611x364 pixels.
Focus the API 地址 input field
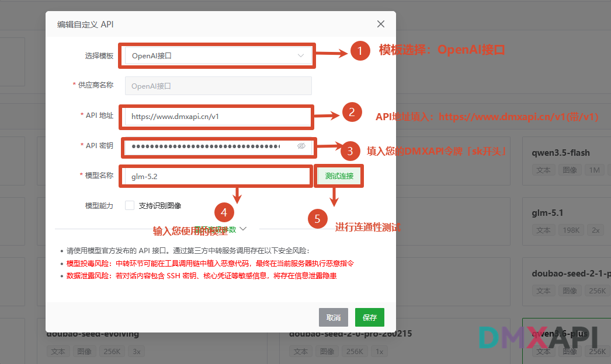[x=218, y=117]
